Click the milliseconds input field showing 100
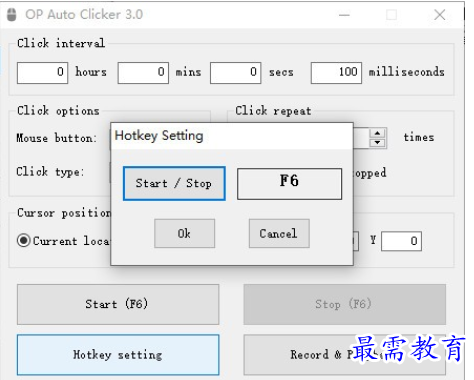474x380 pixels. [336, 72]
